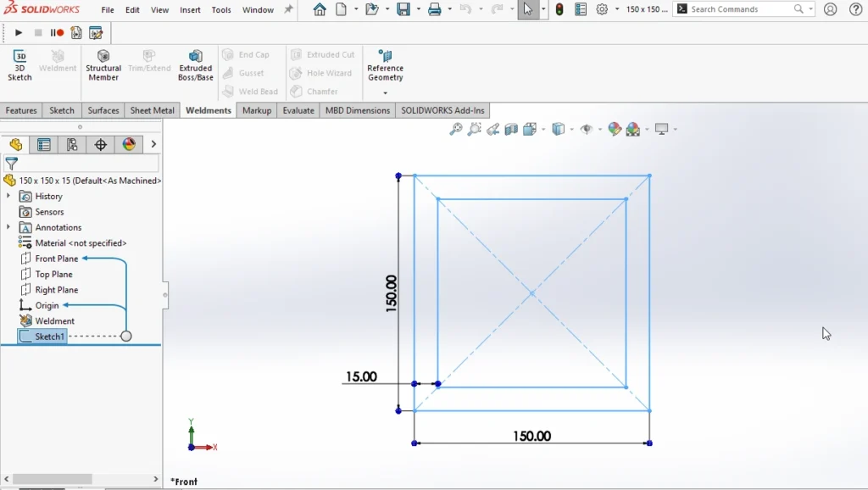This screenshot has width=868, height=490.
Task: Select the Section View icon
Action: tap(510, 129)
